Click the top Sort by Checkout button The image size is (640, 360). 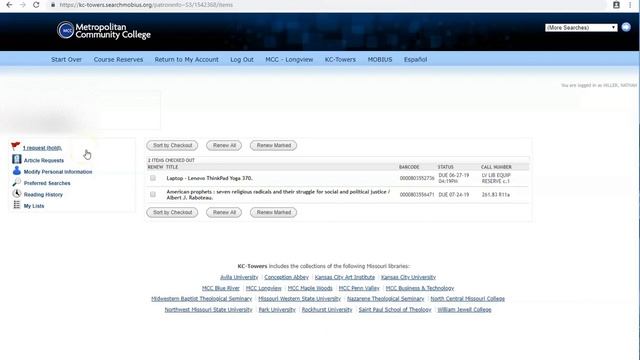pos(172,145)
